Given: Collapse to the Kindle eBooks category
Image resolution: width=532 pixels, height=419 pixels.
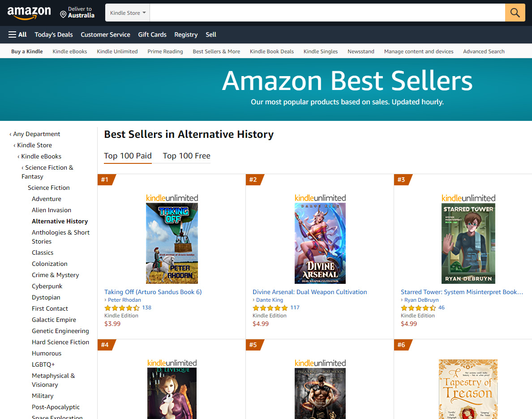Looking at the screenshot, I should click(x=41, y=156).
